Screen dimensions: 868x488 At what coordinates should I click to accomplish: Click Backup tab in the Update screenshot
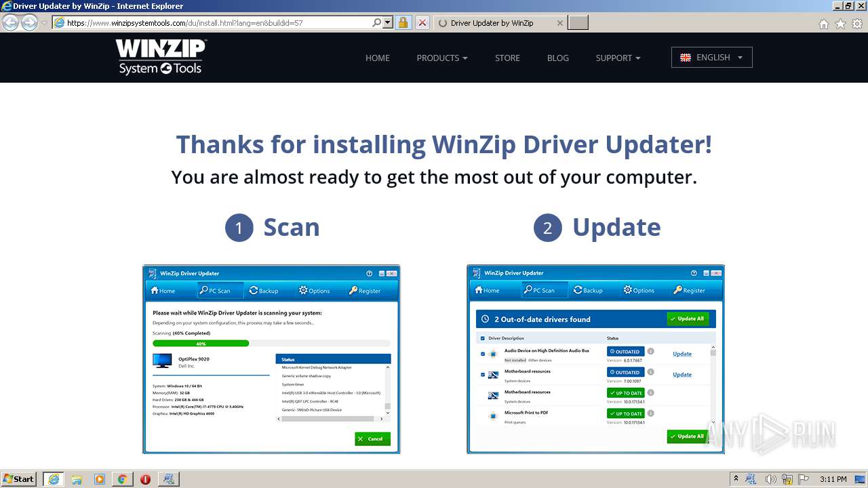[x=587, y=290]
